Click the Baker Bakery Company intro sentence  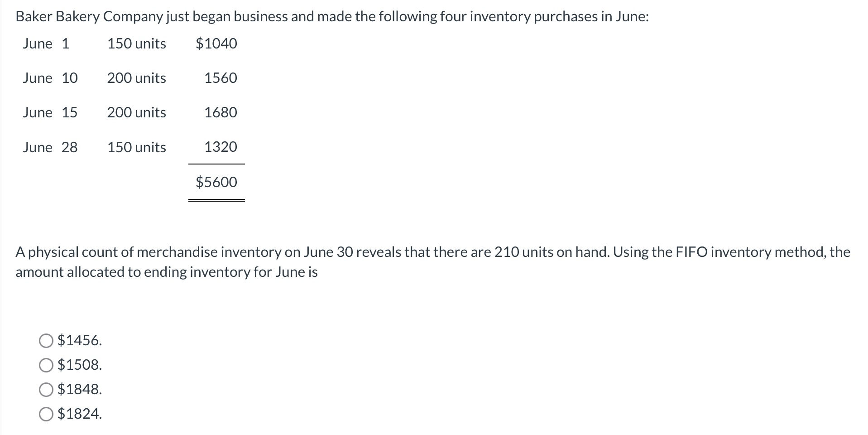pyautogui.click(x=332, y=17)
